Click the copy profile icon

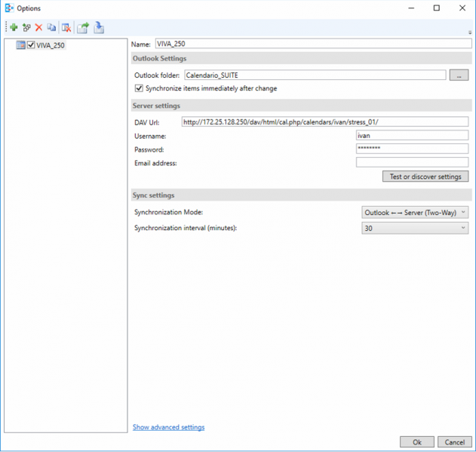51,28
